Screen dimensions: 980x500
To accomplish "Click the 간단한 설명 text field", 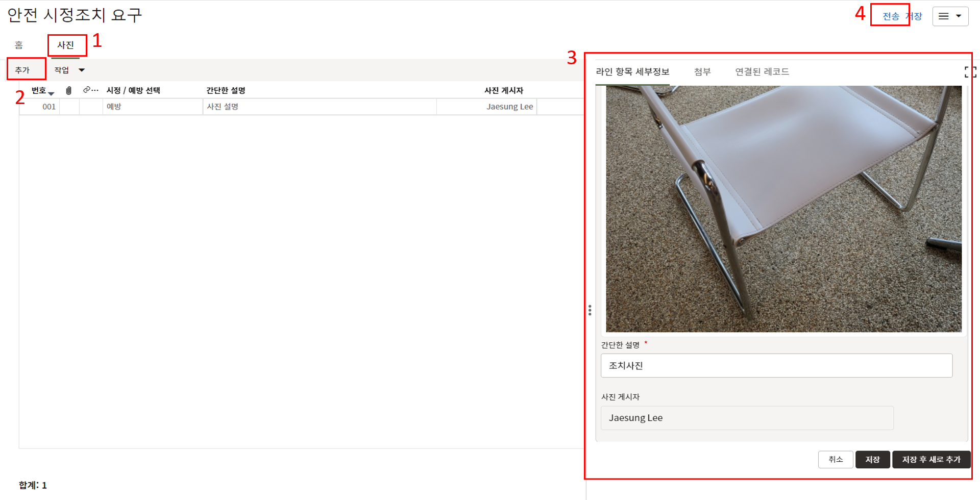I will [776, 366].
